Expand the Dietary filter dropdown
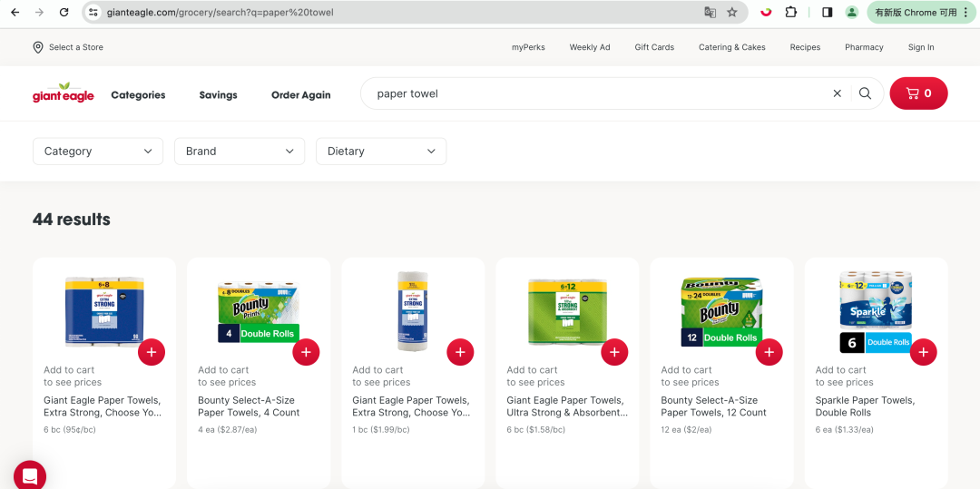Image resolution: width=980 pixels, height=489 pixels. pos(381,152)
